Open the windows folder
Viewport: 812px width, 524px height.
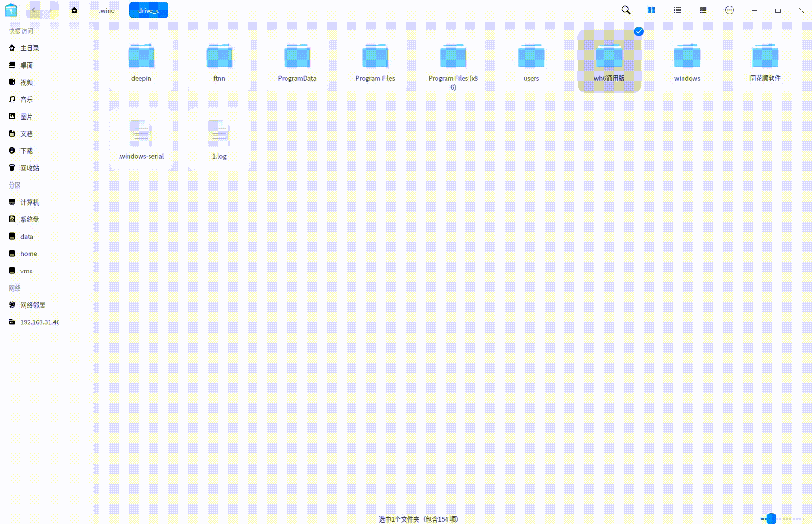pos(687,61)
